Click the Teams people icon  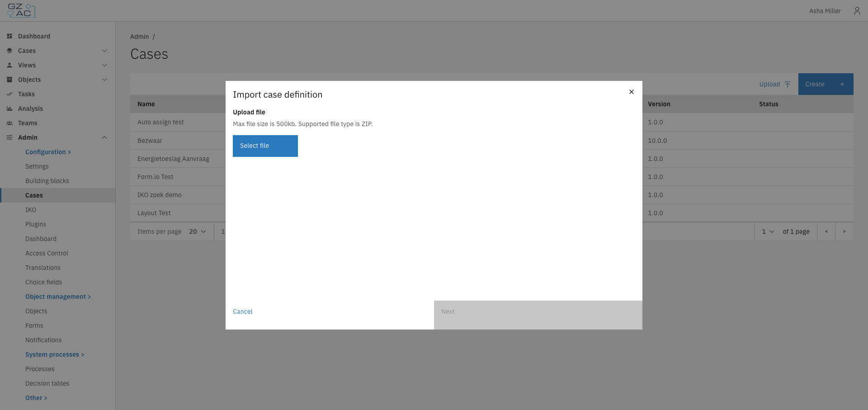9,123
